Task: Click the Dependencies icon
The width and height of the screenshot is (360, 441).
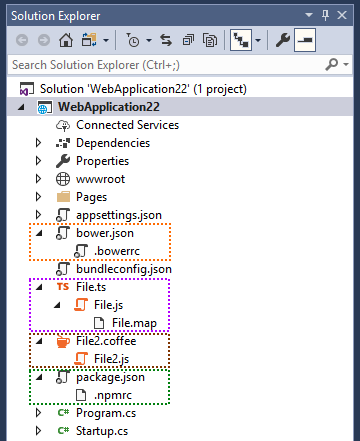Action: click(x=63, y=143)
